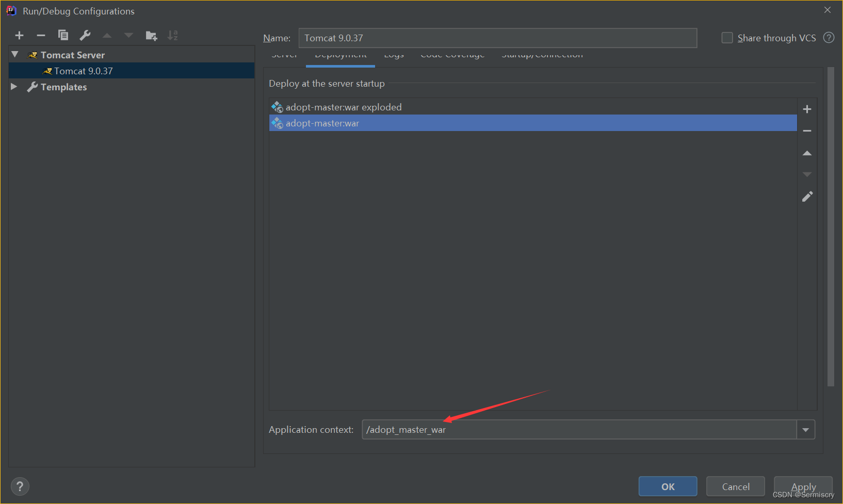
Task: Add a new run configuration
Action: tap(20, 36)
